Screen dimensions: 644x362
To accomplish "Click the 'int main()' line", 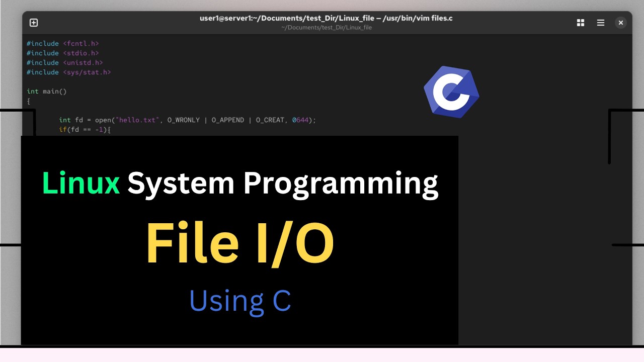I will (47, 92).
